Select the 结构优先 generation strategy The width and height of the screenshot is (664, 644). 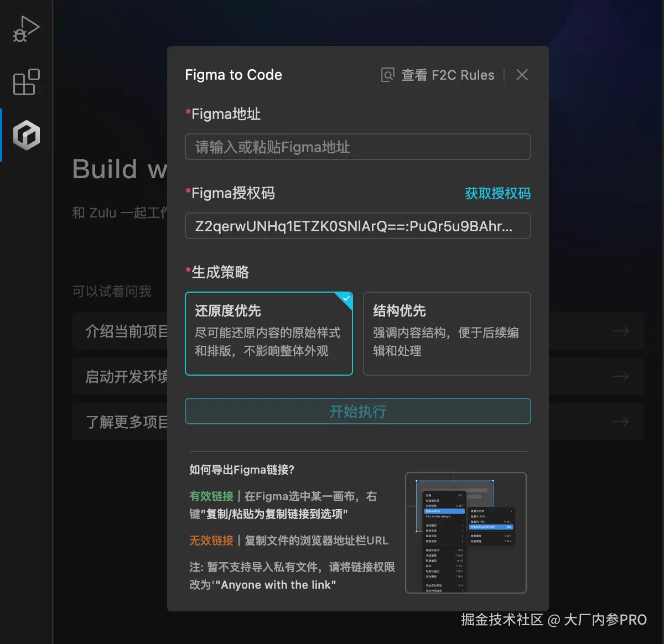pos(447,333)
